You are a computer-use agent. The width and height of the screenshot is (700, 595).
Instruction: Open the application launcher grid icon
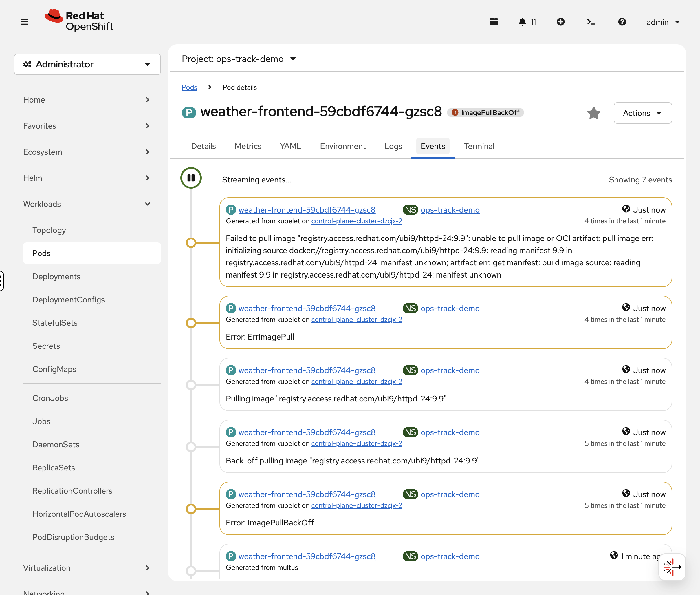click(493, 22)
